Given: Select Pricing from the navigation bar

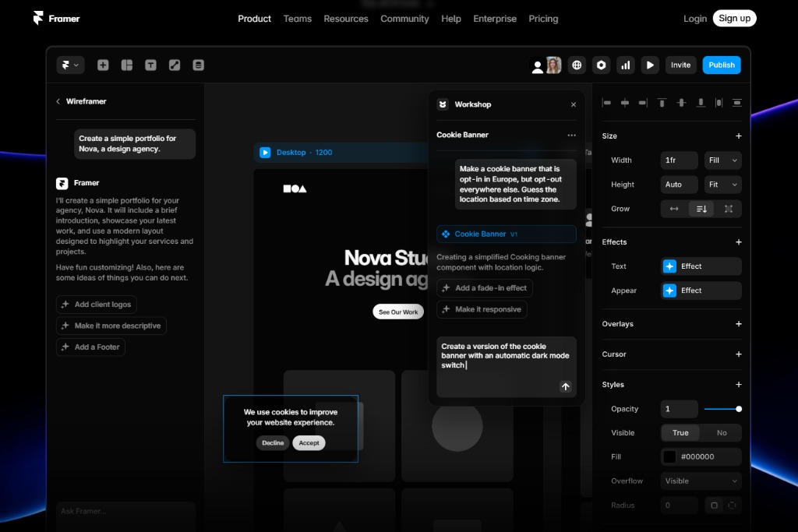Looking at the screenshot, I should click(543, 18).
